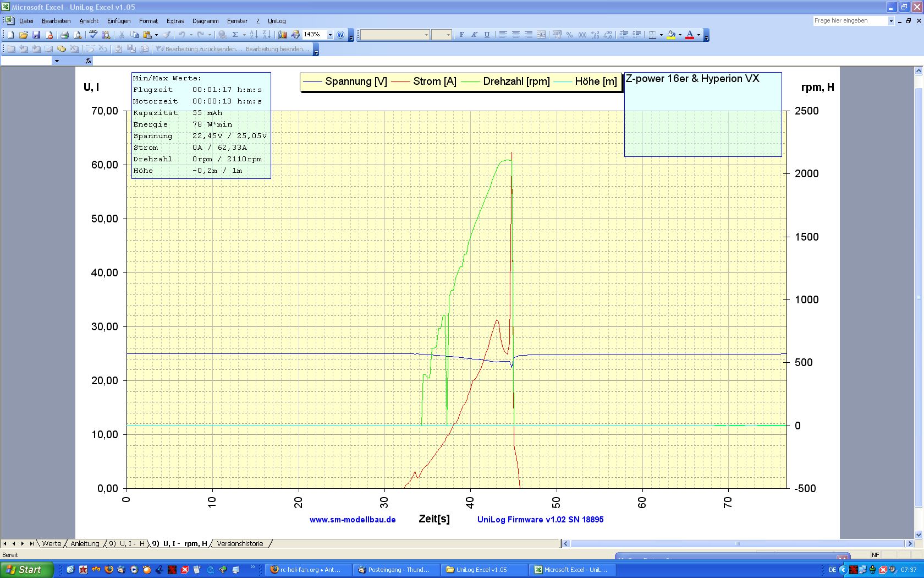Click the Font Color letter A icon
This screenshot has width=924, height=578.
click(x=690, y=35)
